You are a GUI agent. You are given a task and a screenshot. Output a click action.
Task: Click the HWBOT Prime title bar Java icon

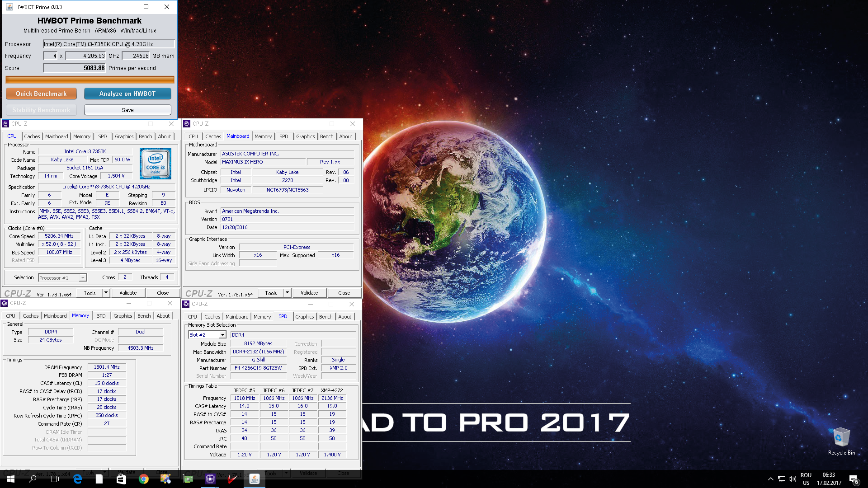[x=9, y=7]
